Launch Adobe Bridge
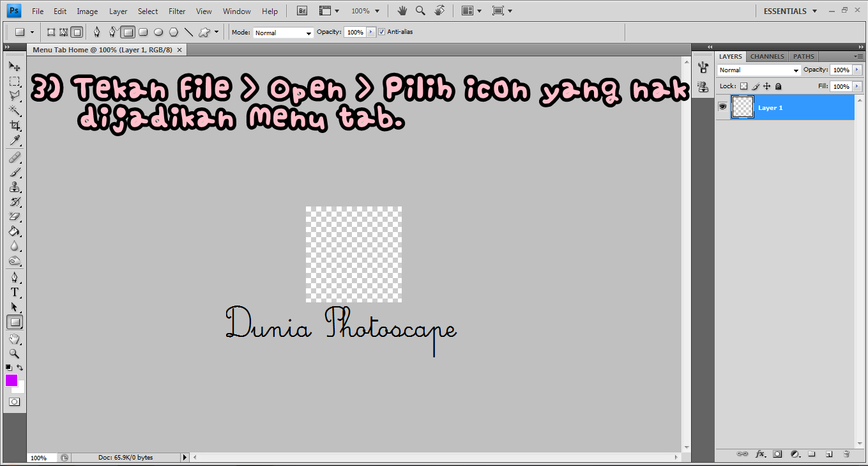The height and width of the screenshot is (466, 868). click(x=302, y=11)
